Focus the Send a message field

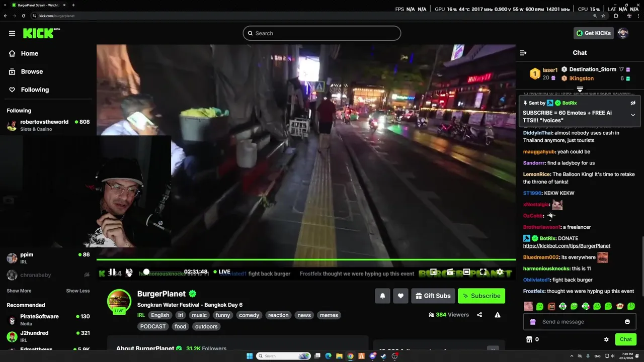point(580,322)
